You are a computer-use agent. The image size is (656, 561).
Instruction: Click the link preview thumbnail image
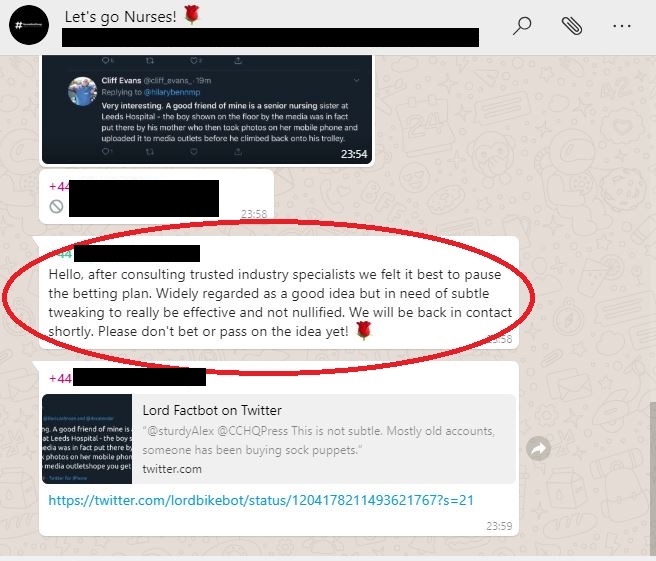click(x=87, y=439)
